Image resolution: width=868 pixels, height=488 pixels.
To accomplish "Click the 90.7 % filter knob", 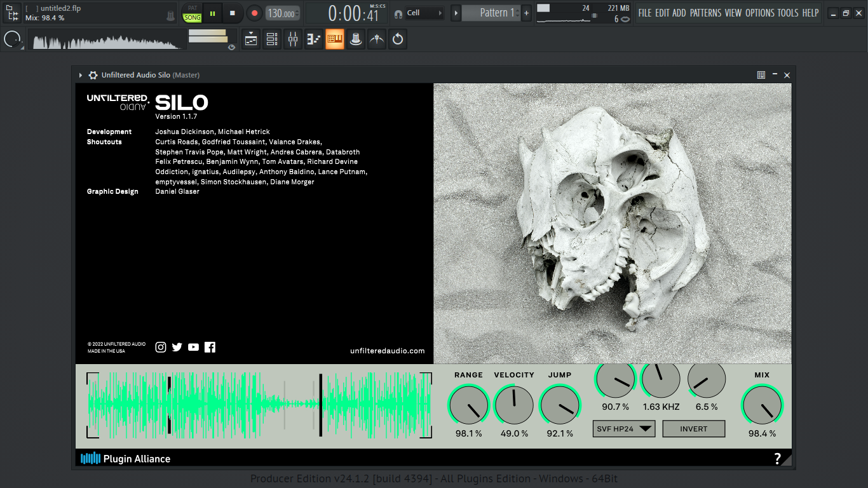I will (x=615, y=380).
